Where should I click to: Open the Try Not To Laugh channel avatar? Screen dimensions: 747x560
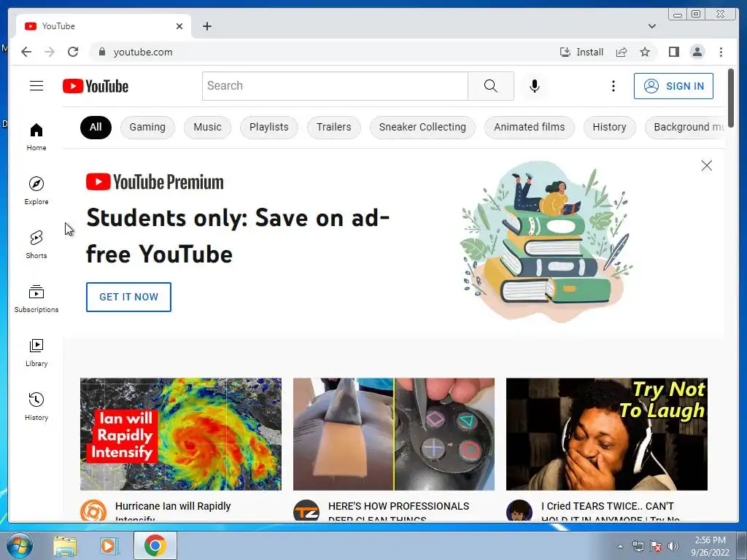pos(519,510)
